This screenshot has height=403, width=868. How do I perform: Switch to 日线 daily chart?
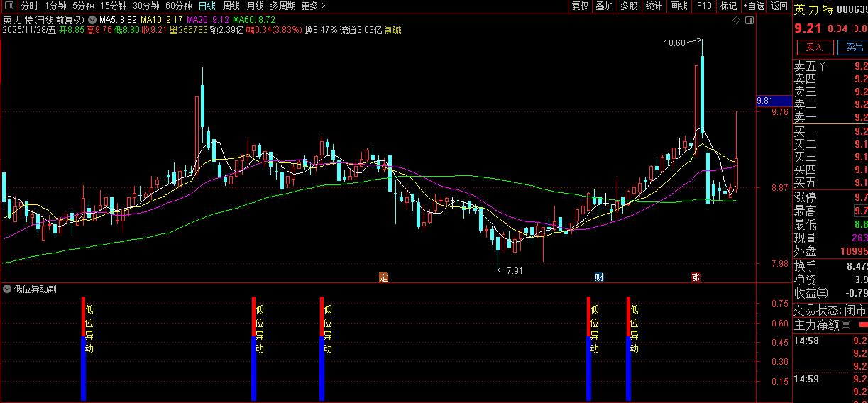coord(207,6)
